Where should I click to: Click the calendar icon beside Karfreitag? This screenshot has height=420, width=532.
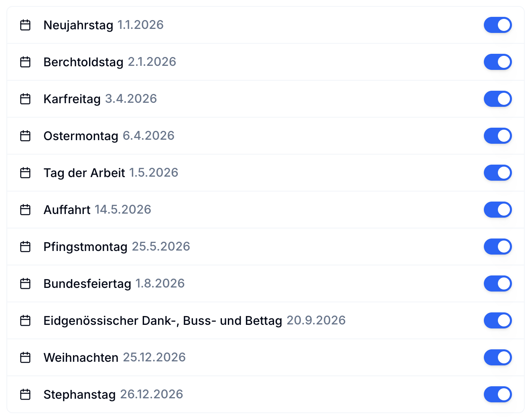[25, 99]
